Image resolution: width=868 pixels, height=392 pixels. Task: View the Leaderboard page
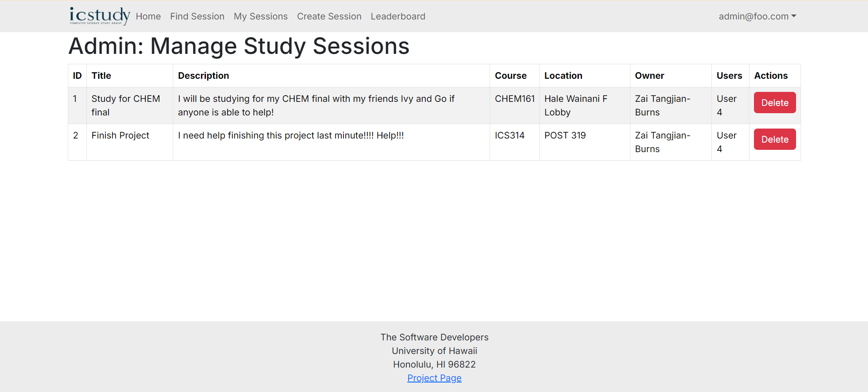[x=398, y=16]
